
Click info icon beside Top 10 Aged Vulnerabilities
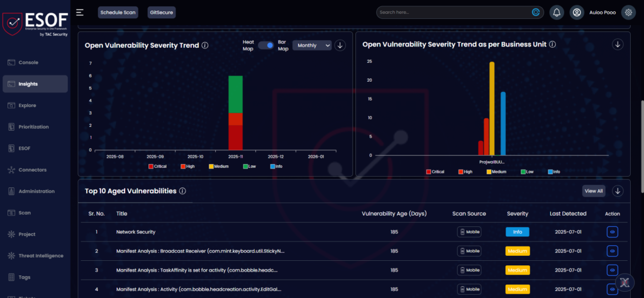182,191
